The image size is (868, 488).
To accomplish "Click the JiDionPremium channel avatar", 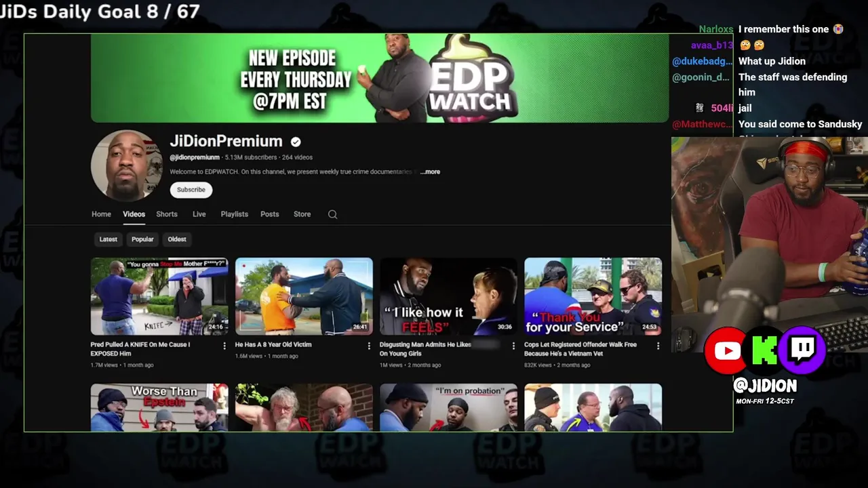I will (126, 165).
